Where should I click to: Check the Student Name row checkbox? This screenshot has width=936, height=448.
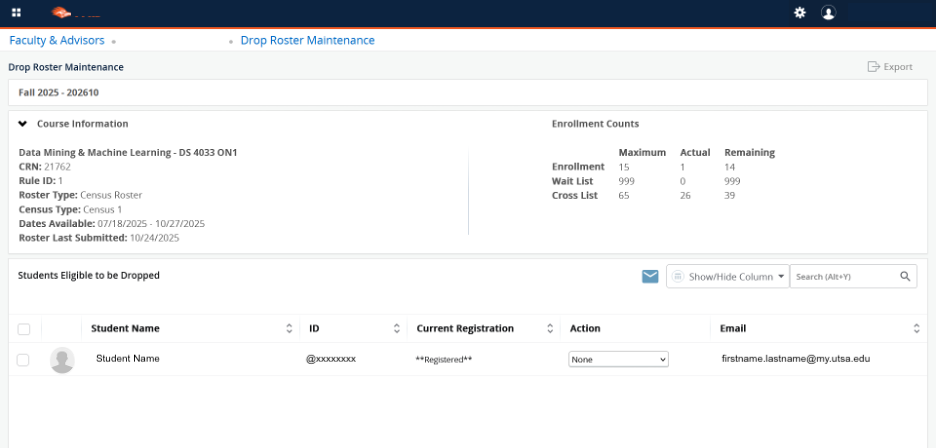pyautogui.click(x=24, y=360)
